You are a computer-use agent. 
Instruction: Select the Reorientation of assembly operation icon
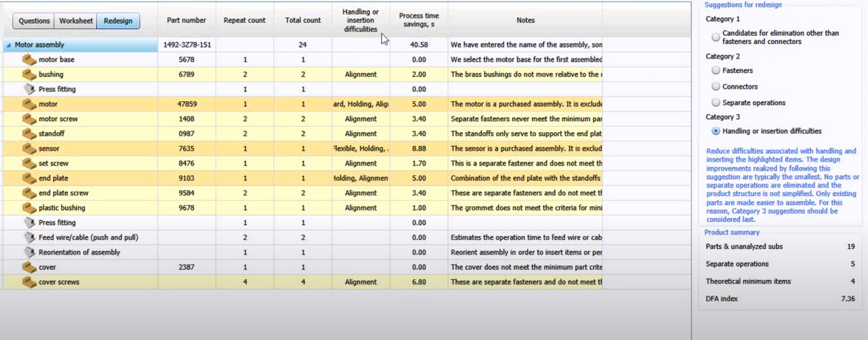click(x=29, y=252)
